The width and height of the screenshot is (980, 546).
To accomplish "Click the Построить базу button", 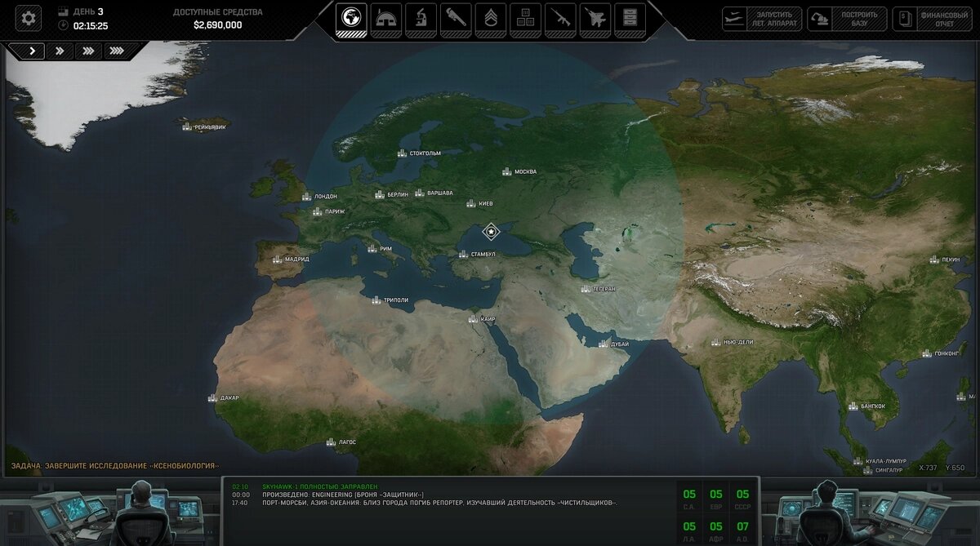I will tap(847, 19).
